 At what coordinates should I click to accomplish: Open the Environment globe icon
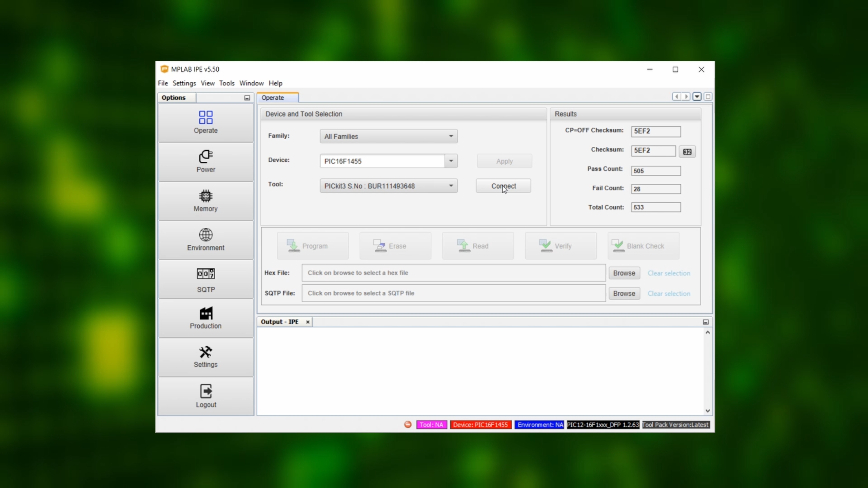click(205, 235)
